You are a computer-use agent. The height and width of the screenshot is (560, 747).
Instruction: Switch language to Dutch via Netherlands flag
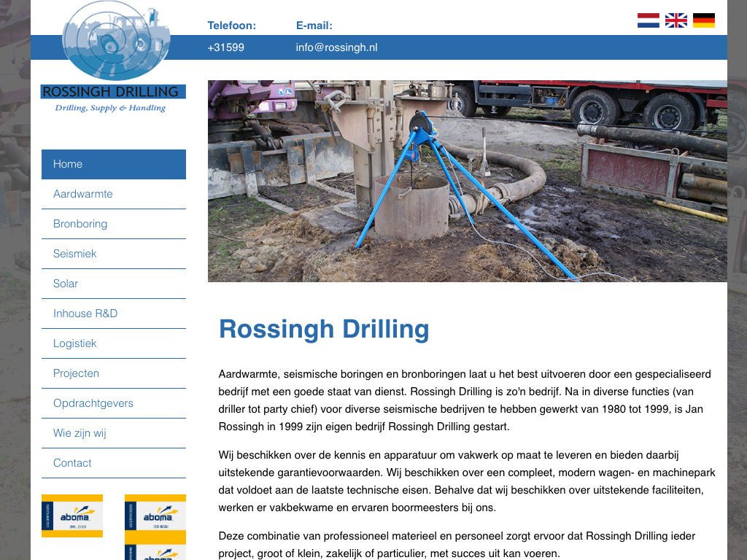(x=648, y=20)
